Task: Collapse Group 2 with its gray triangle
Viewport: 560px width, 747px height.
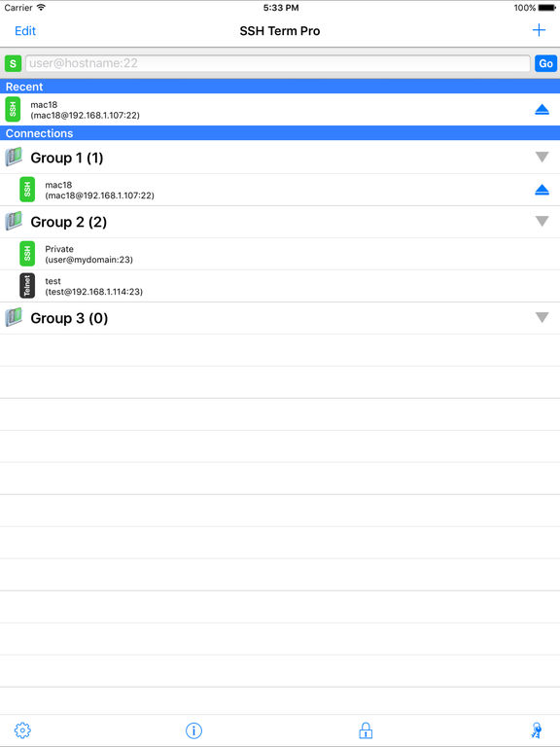Action: click(x=542, y=221)
